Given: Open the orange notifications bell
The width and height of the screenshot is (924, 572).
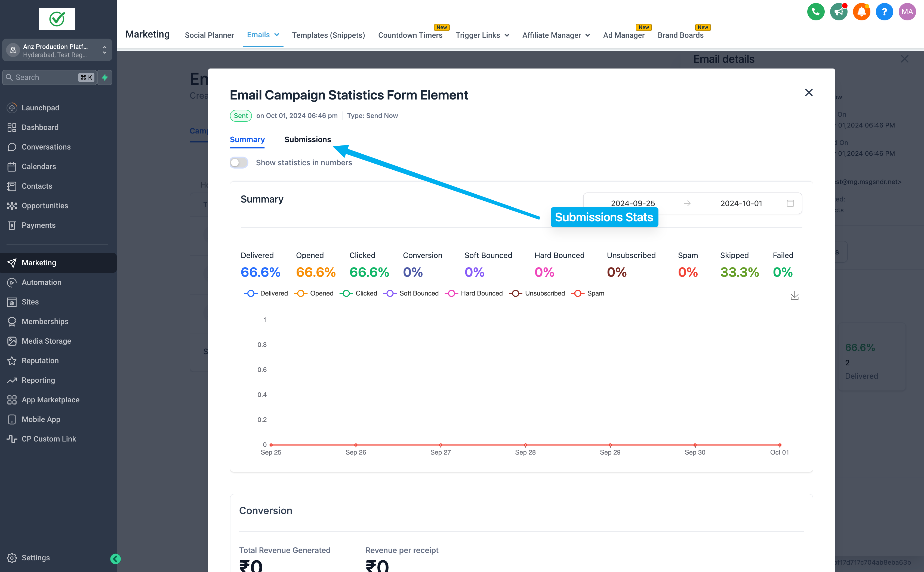Looking at the screenshot, I should [861, 12].
